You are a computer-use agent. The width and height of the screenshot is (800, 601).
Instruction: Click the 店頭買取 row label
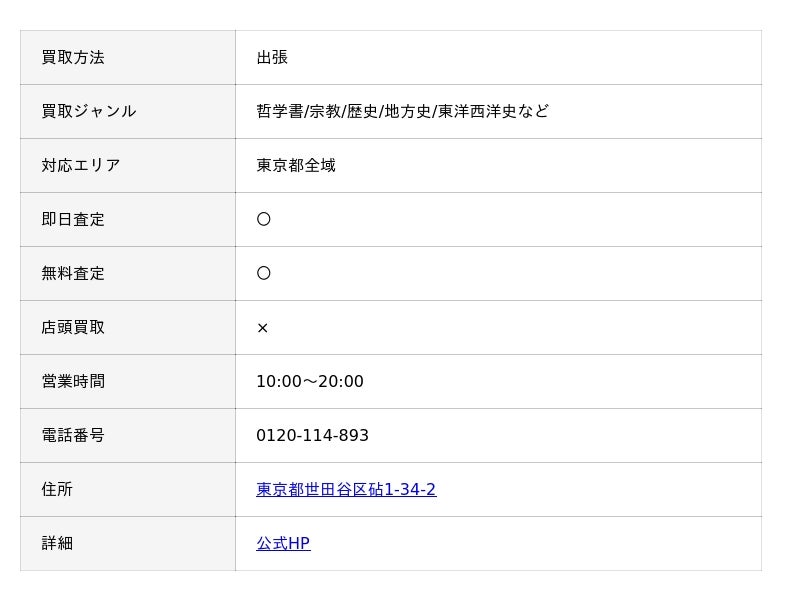pyautogui.click(x=73, y=328)
